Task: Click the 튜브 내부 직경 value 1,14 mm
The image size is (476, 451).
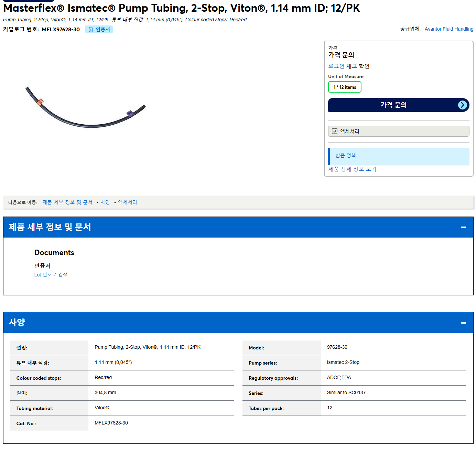Action: point(113,362)
